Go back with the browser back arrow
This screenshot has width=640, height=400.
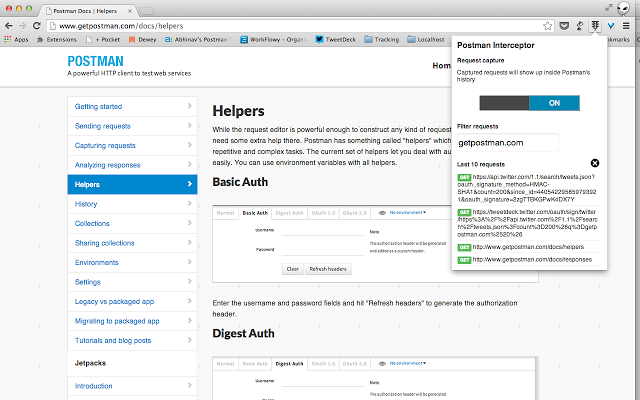click(x=9, y=26)
